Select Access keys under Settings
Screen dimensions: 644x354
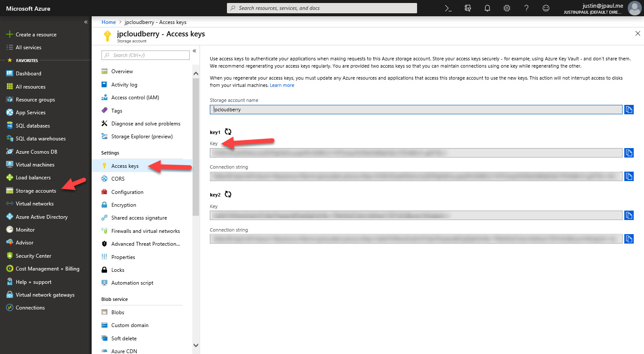coord(125,166)
